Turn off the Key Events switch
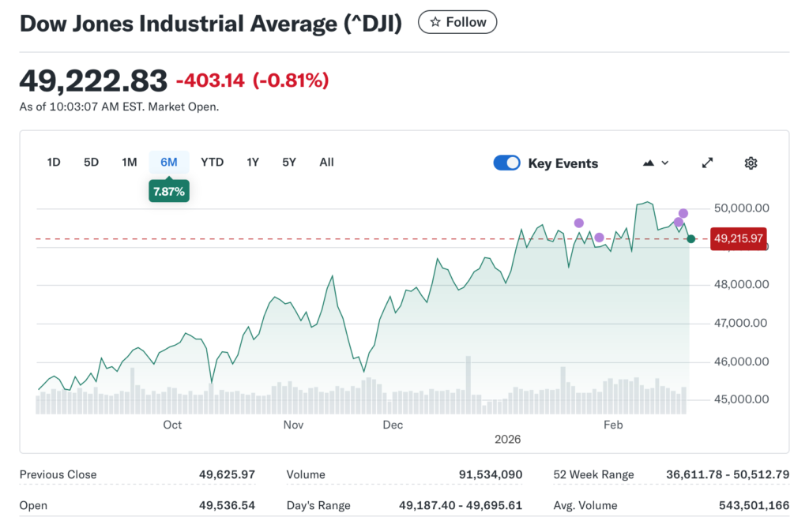 point(506,163)
